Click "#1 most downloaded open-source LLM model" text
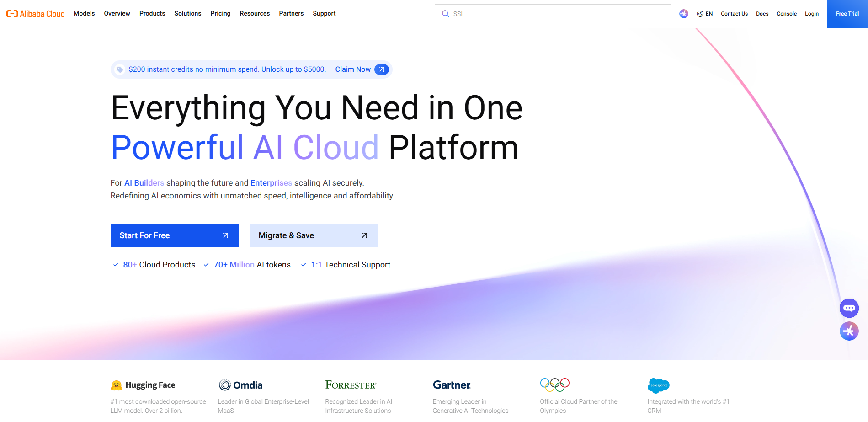 [x=158, y=406]
